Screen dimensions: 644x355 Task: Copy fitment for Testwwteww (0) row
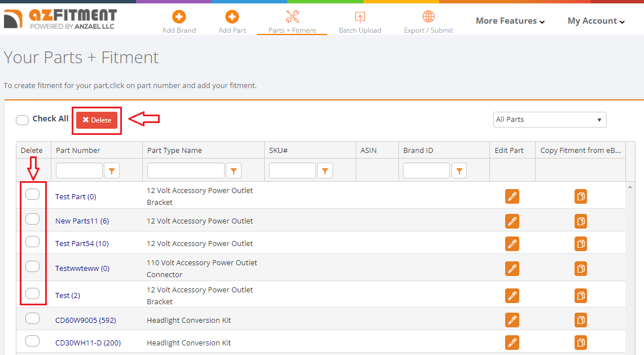click(581, 269)
